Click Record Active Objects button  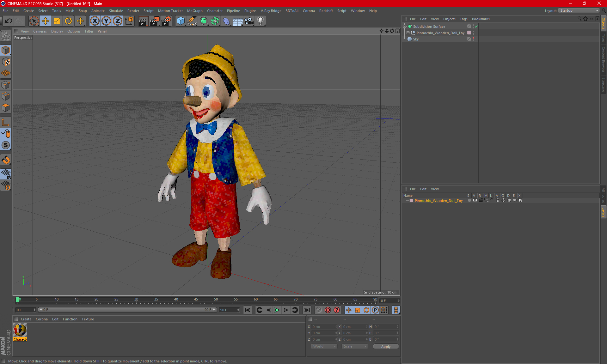coord(319,310)
